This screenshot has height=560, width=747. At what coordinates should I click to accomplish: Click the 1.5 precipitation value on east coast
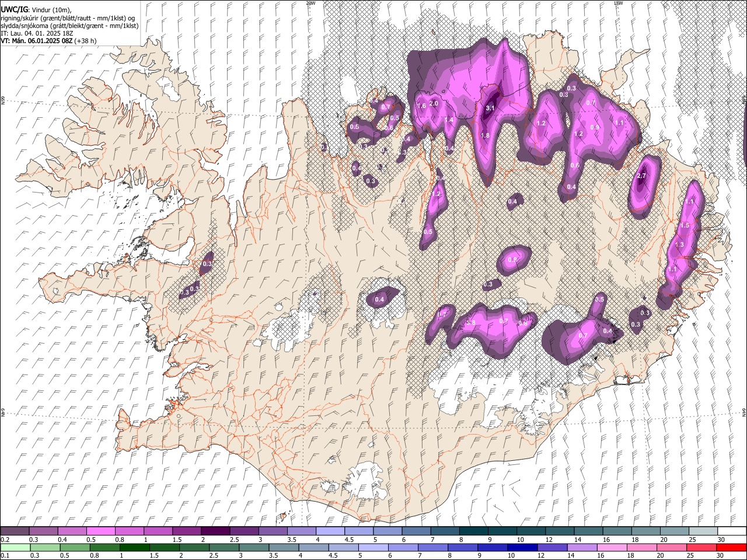point(685,225)
